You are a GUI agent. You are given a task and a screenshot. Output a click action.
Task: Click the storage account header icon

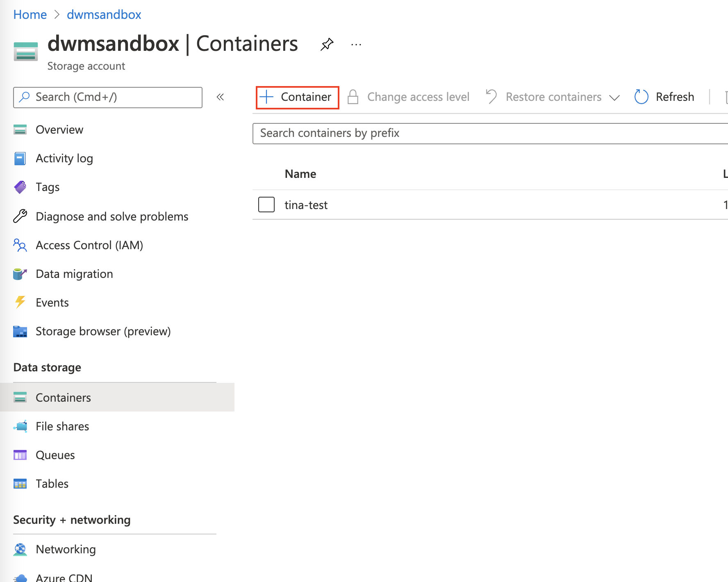(x=26, y=51)
